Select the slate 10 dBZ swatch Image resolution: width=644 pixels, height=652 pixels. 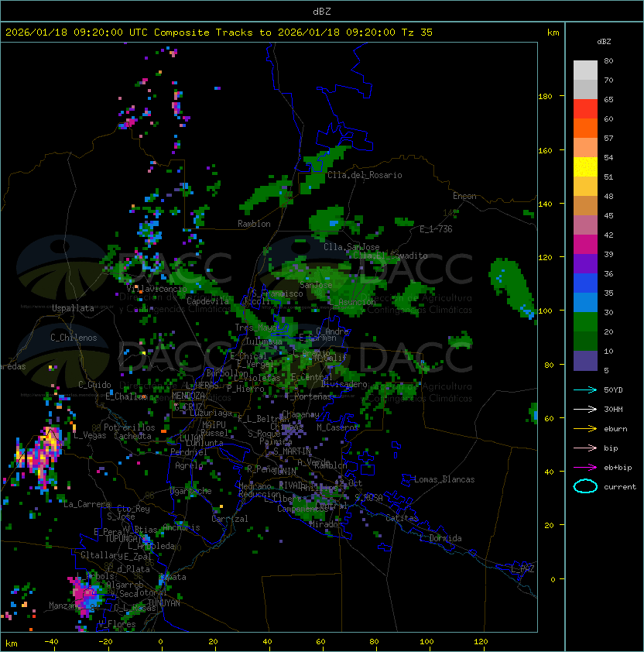[x=585, y=361]
